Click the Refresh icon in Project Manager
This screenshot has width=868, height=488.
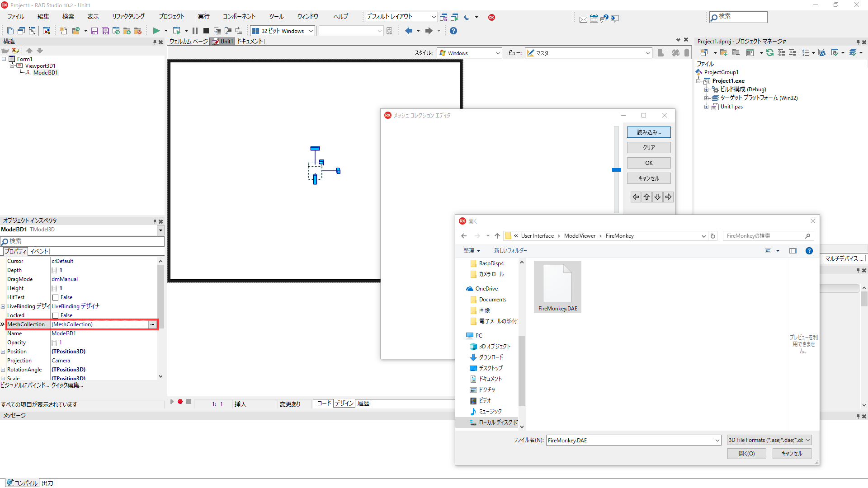pos(770,53)
